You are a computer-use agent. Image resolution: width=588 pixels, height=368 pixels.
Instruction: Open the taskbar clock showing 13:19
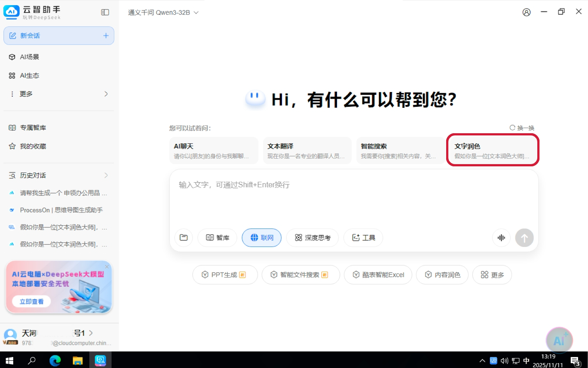(548, 361)
